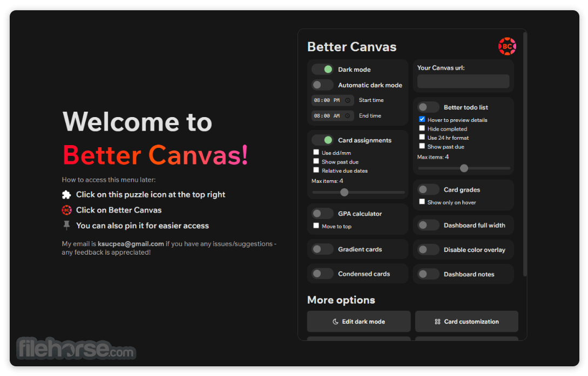The image size is (588, 376).
Task: Check Show only on hover checkbox
Action: pos(422,201)
